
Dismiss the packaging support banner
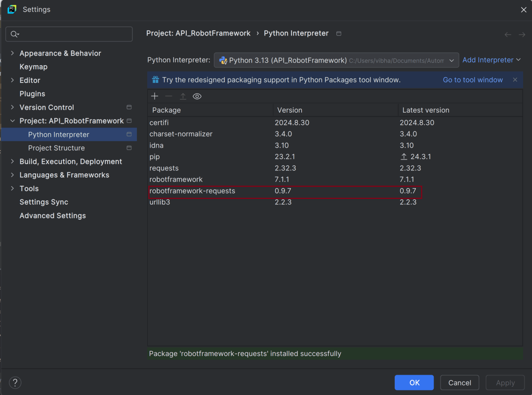515,79
